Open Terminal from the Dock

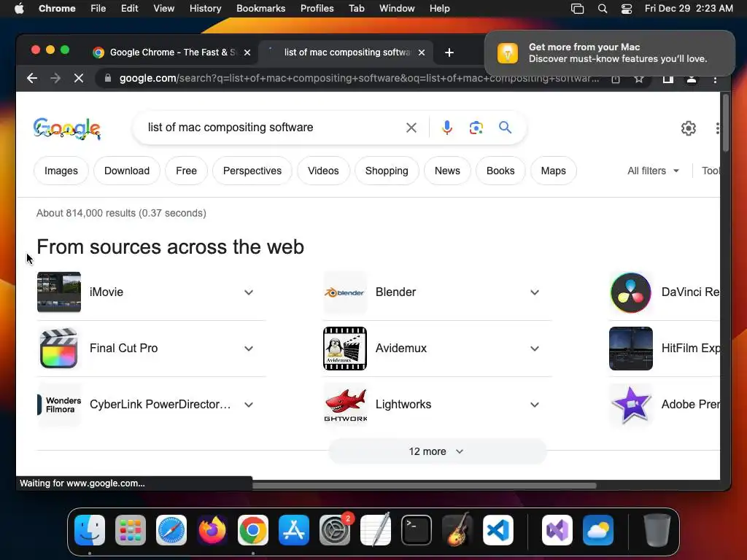point(417,530)
